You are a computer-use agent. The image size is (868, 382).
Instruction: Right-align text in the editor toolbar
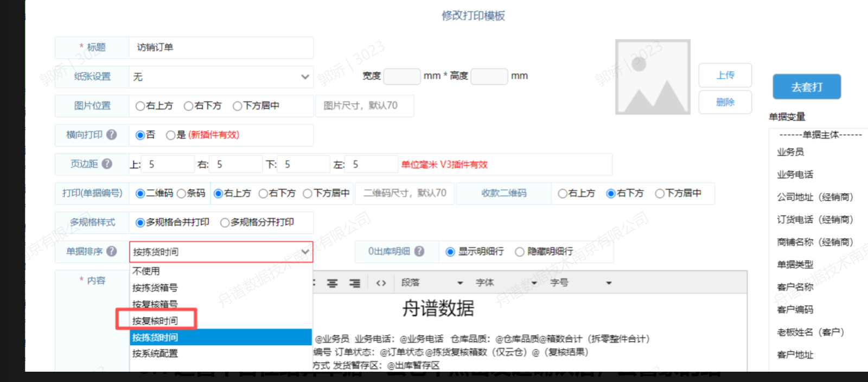coord(355,283)
